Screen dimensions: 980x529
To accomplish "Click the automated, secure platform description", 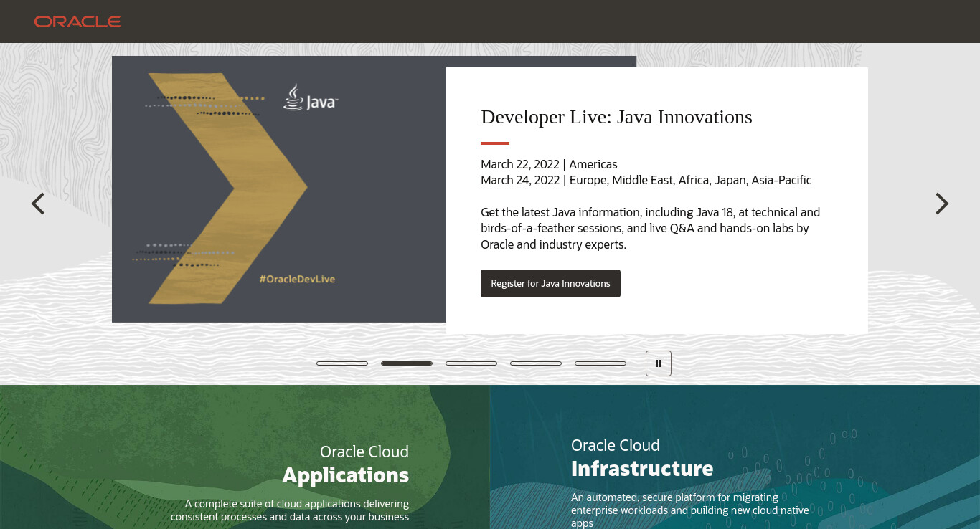I will coord(690,510).
